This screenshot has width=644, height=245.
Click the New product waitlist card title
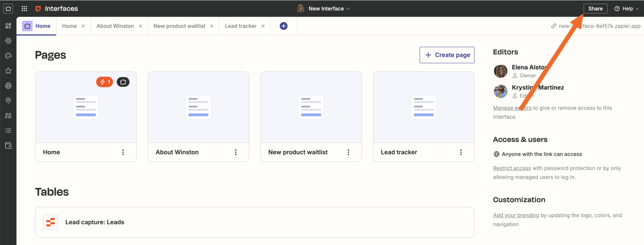(x=298, y=152)
